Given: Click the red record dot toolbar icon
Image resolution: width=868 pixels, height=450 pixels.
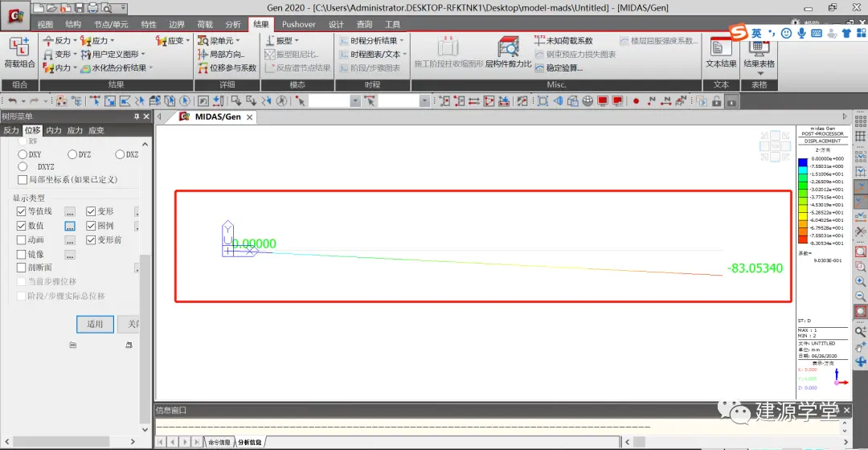Looking at the screenshot, I should pyautogui.click(x=636, y=100).
